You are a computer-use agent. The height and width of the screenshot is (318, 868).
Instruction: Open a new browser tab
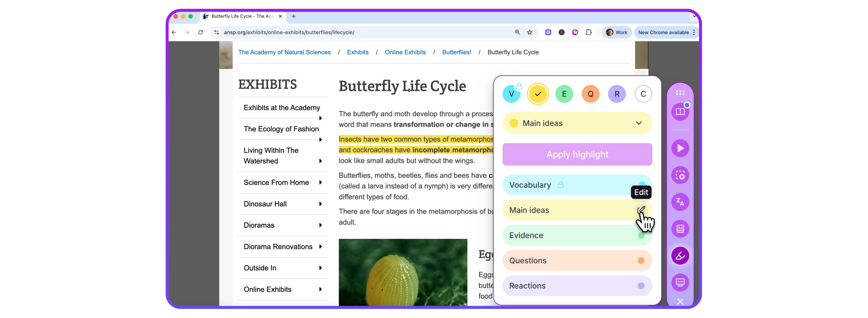[294, 16]
